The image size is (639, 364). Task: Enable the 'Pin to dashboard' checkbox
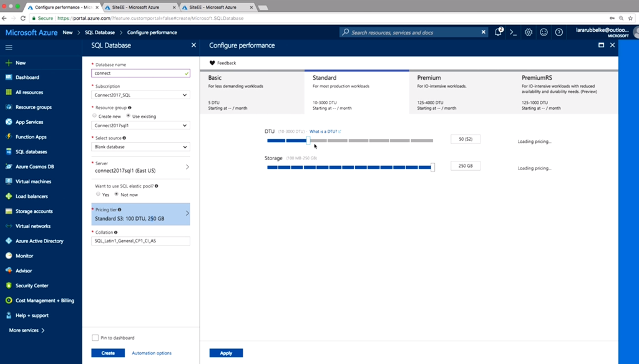coord(95,338)
